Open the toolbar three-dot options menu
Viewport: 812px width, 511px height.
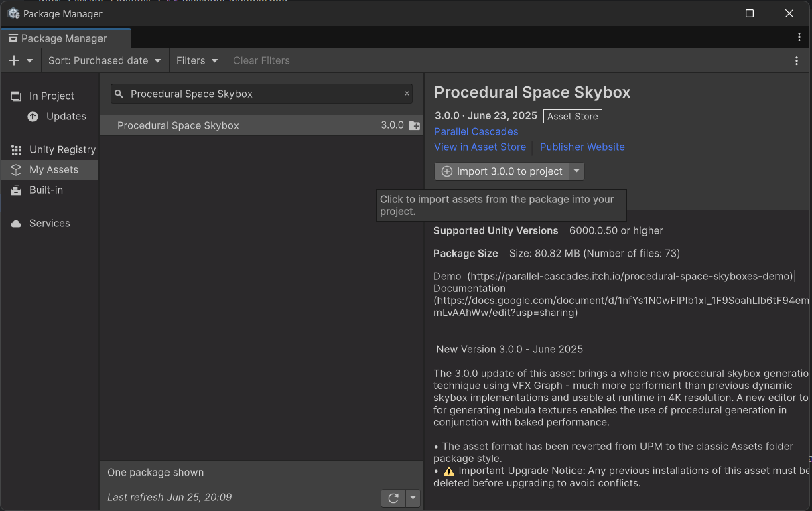point(797,60)
